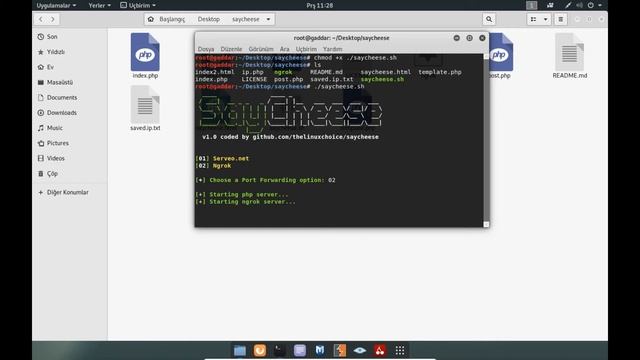Open Files app from the dock
This screenshot has width=640, height=360.
[x=240, y=350]
